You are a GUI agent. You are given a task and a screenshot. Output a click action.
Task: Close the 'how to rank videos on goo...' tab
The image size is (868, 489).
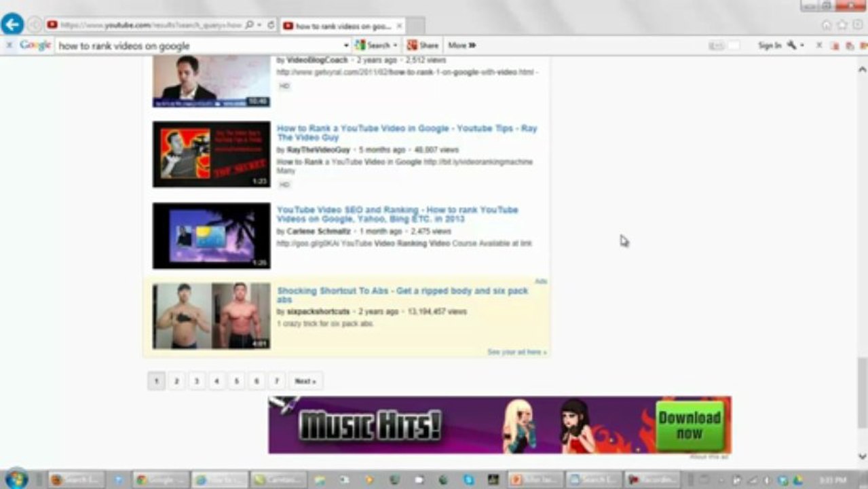[400, 26]
